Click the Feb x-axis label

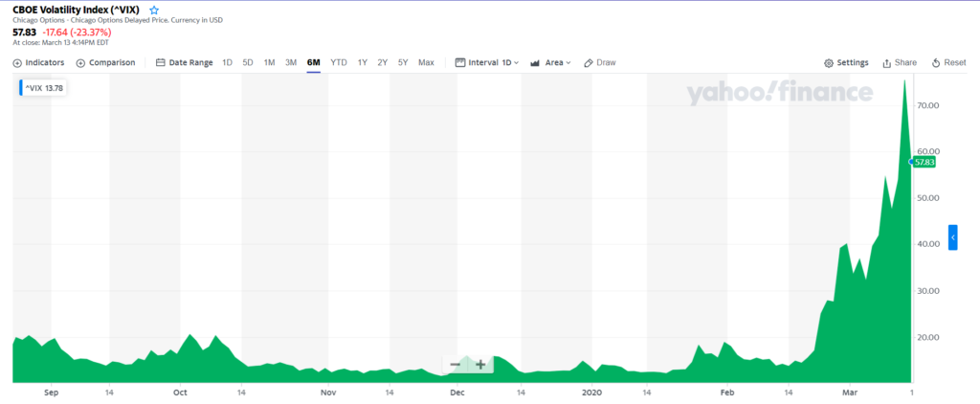pos(727,393)
